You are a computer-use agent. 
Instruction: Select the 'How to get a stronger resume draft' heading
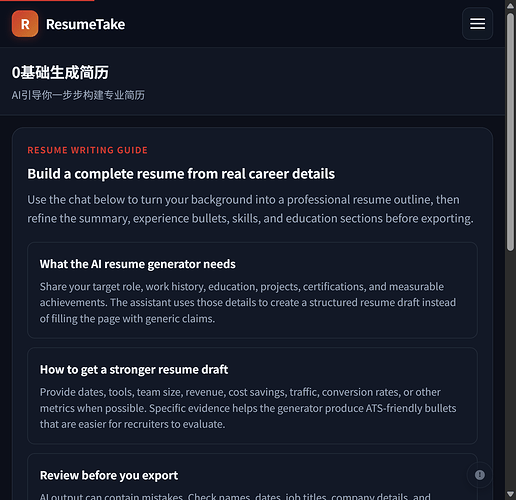pyautogui.click(x=134, y=369)
